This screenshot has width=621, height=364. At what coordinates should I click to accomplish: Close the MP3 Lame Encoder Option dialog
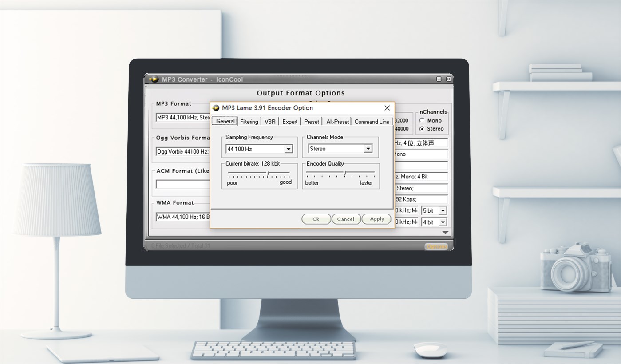[x=387, y=108]
